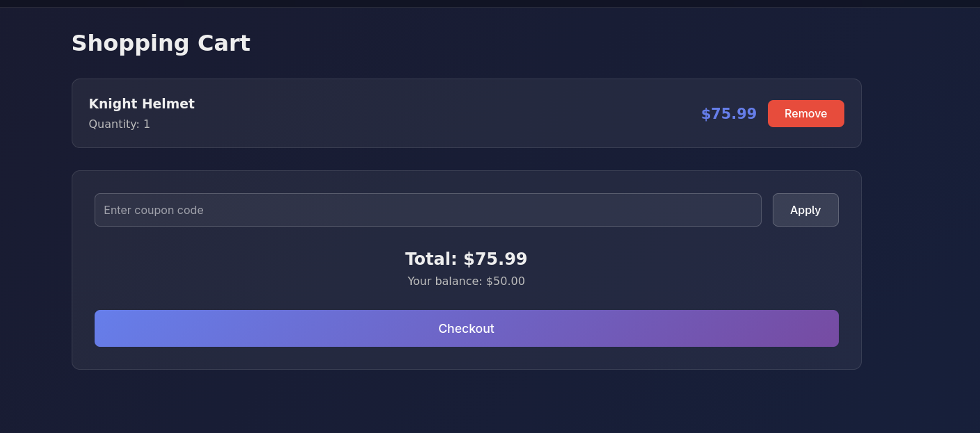The image size is (980, 433).
Task: Remove the Knight Helmet from cart
Action: tap(805, 113)
